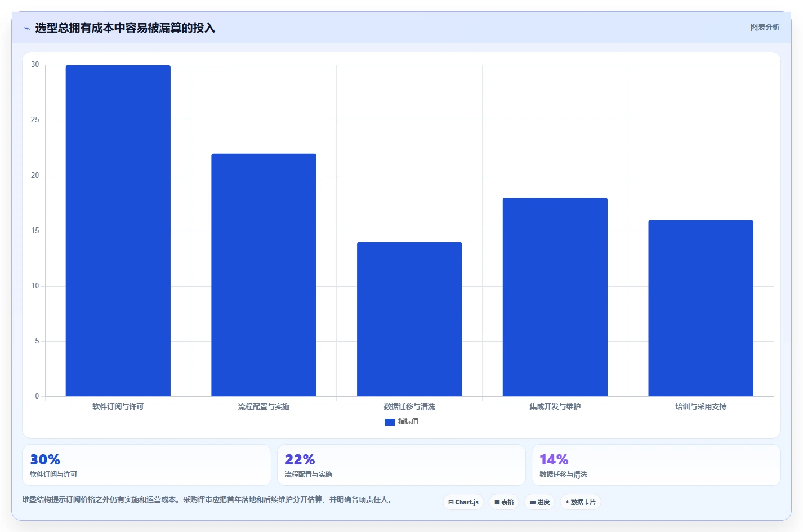The width and height of the screenshot is (803, 532).
Task: Click the chart icon beside the title
Action: click(26, 28)
